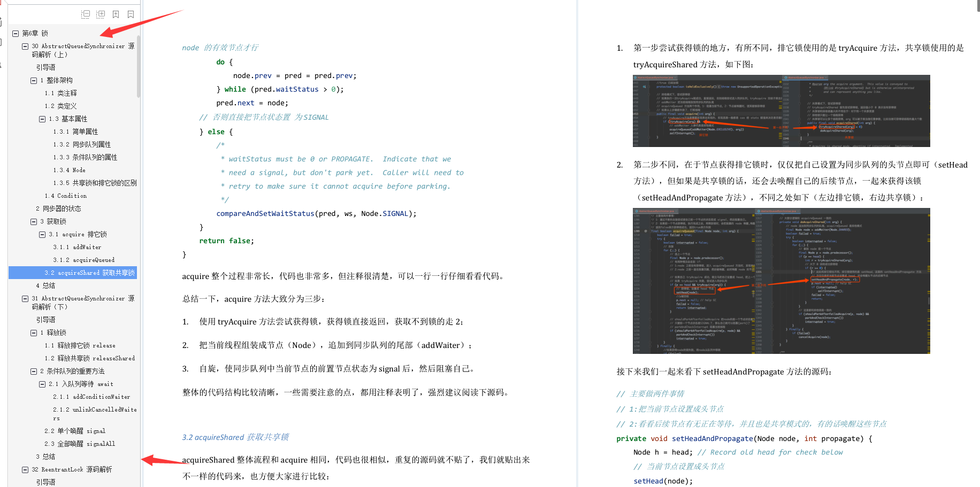Open bookmark 4 总结
980x487 pixels.
point(45,285)
